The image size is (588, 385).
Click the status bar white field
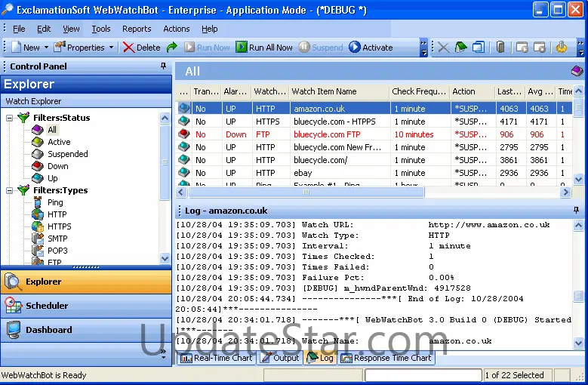[423, 375]
